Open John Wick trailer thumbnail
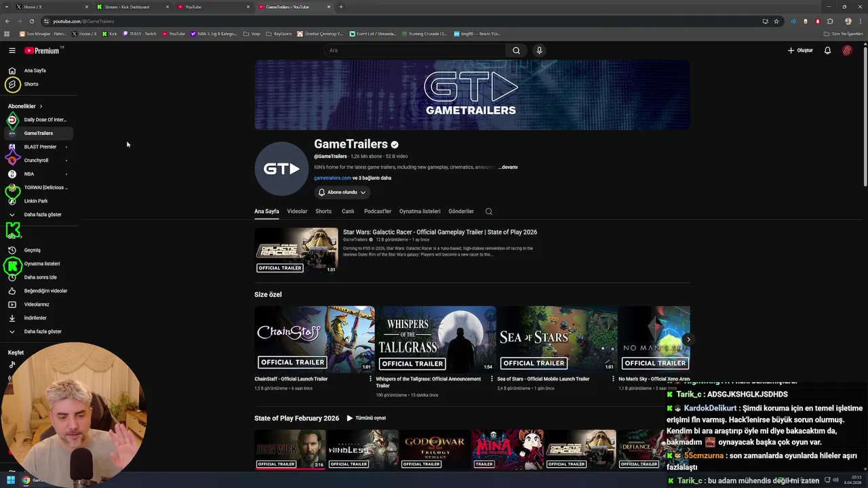This screenshot has height=488, width=868. tap(290, 449)
